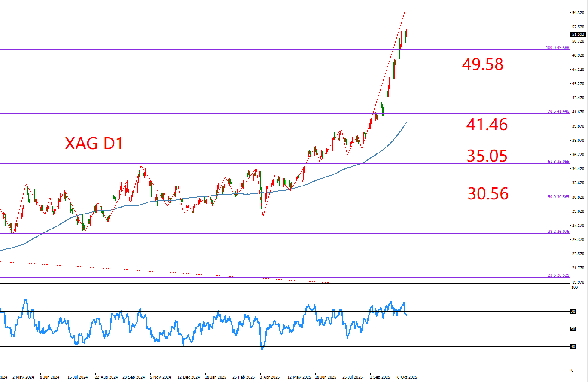Select the 23.6 Fibonacci label 20.521
Image resolution: width=588 pixels, height=382 pixels.
click(558, 275)
